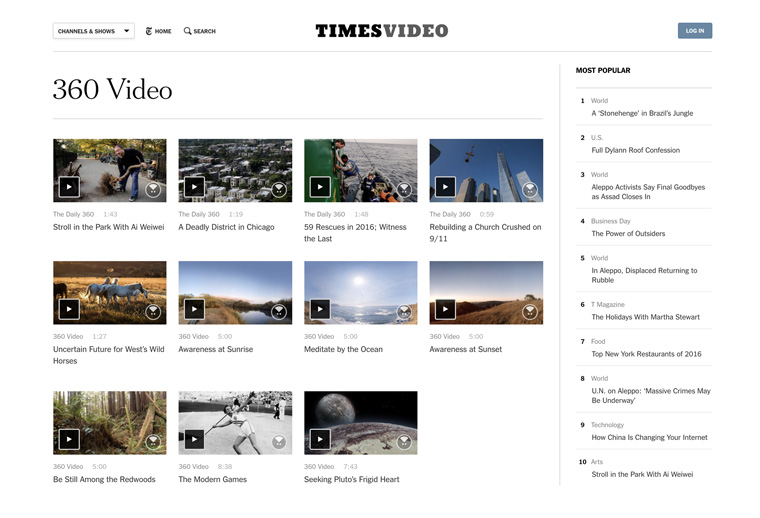
Task: Open Aleppo Activists Say Final Goodbyes link
Action: pyautogui.click(x=648, y=192)
